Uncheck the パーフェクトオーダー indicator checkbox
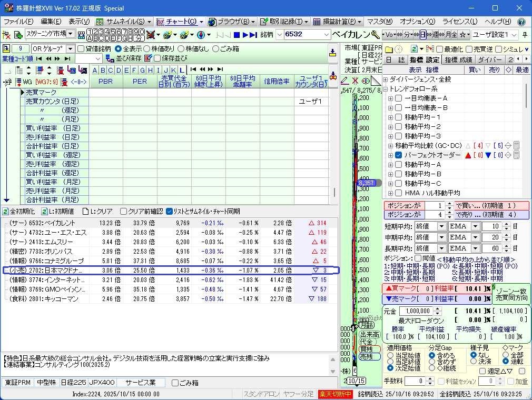Screen dimensions: 532x400 coord(399,155)
